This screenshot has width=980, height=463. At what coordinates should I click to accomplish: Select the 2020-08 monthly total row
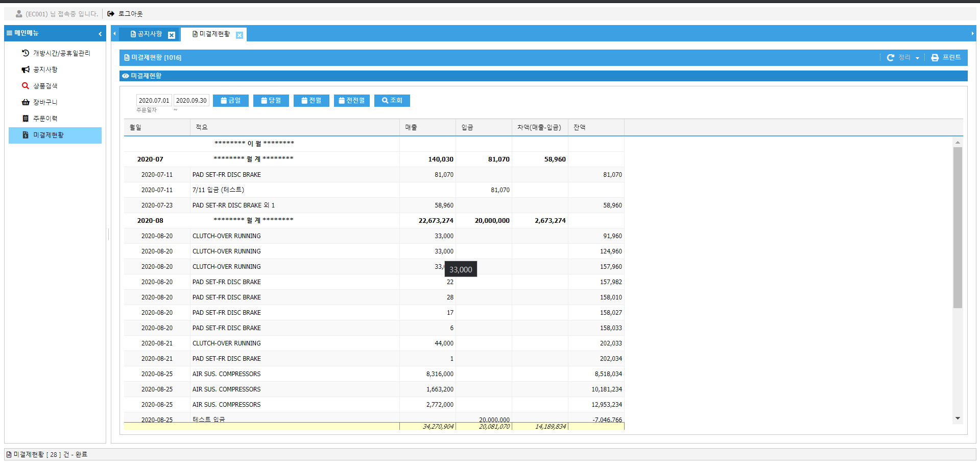(374, 221)
